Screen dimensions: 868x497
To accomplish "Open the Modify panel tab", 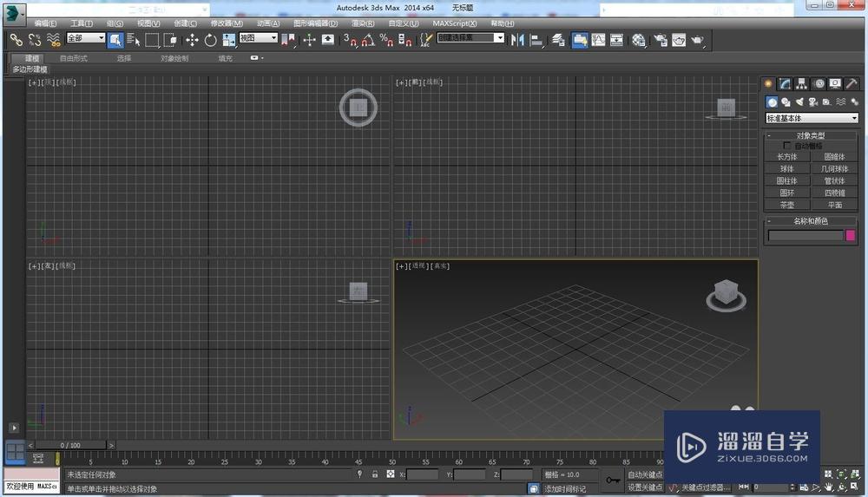I will (x=785, y=84).
